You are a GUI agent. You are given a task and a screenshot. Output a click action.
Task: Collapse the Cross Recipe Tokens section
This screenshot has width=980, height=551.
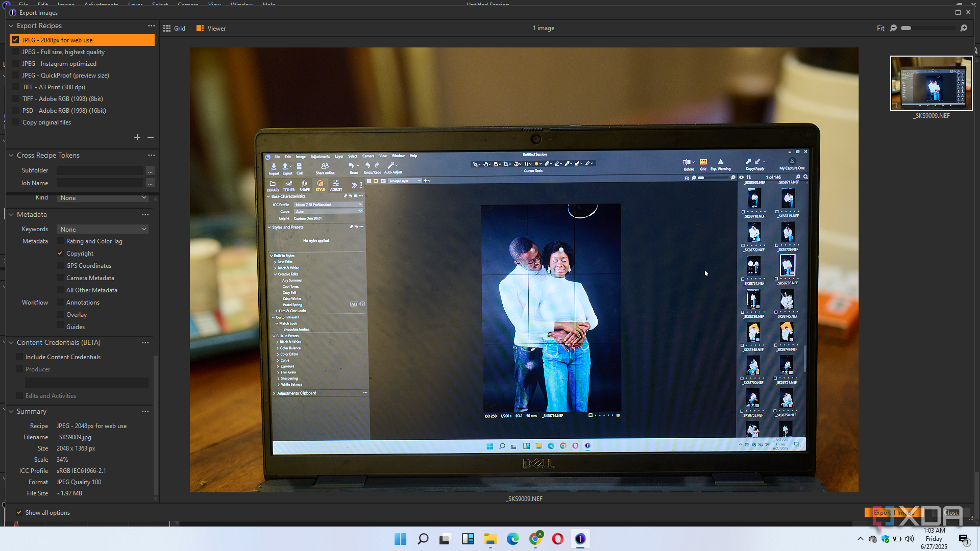[11, 155]
